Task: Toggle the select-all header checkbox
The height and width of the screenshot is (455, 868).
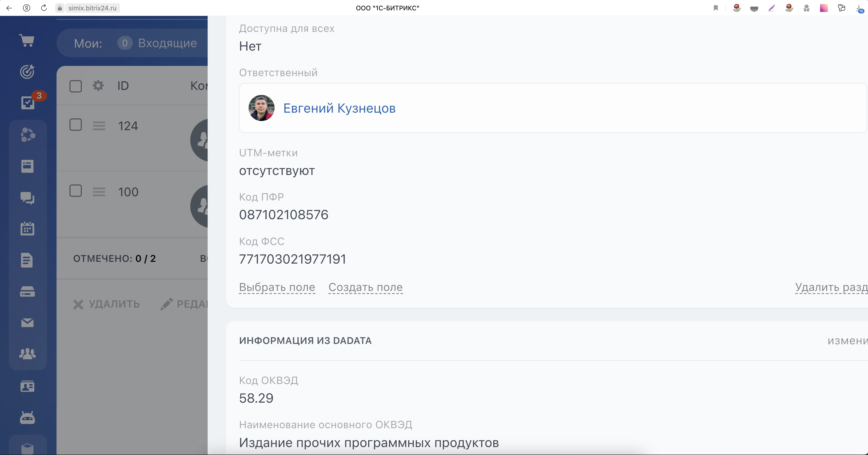Action: point(76,86)
